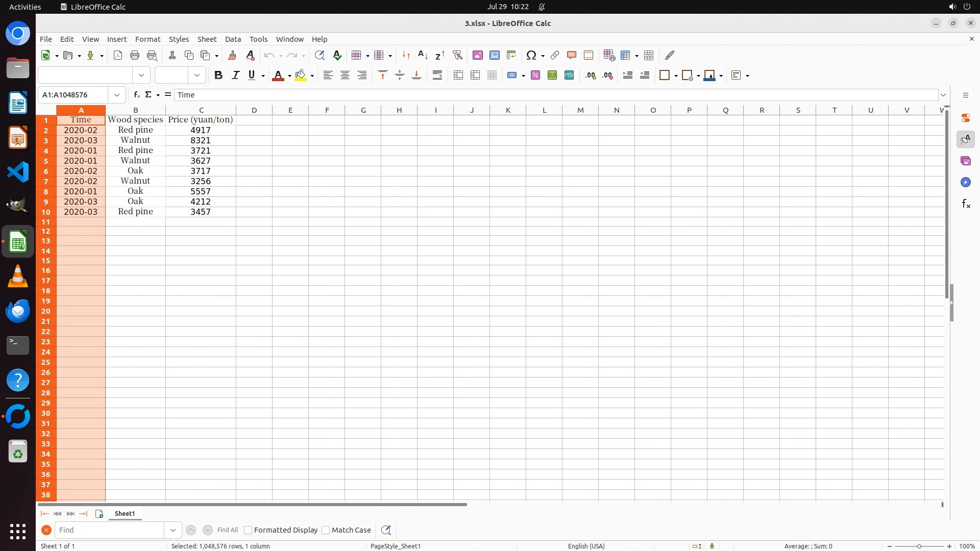The image size is (980, 551).
Task: Click the Clone Formatting paintbrush icon
Action: pyautogui.click(x=232, y=55)
